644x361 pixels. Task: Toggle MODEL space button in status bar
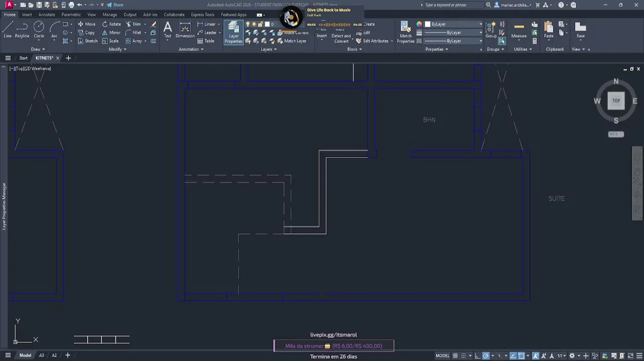442,356
